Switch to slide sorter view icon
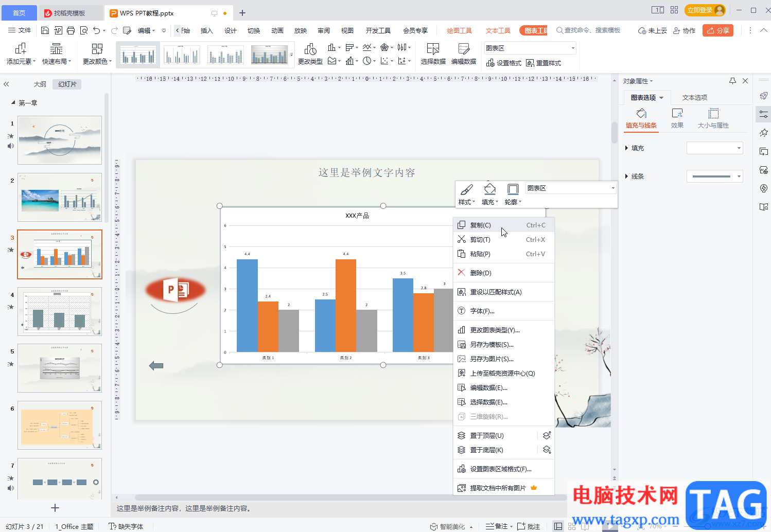Screen dimensions: 771x532 click(x=571, y=526)
